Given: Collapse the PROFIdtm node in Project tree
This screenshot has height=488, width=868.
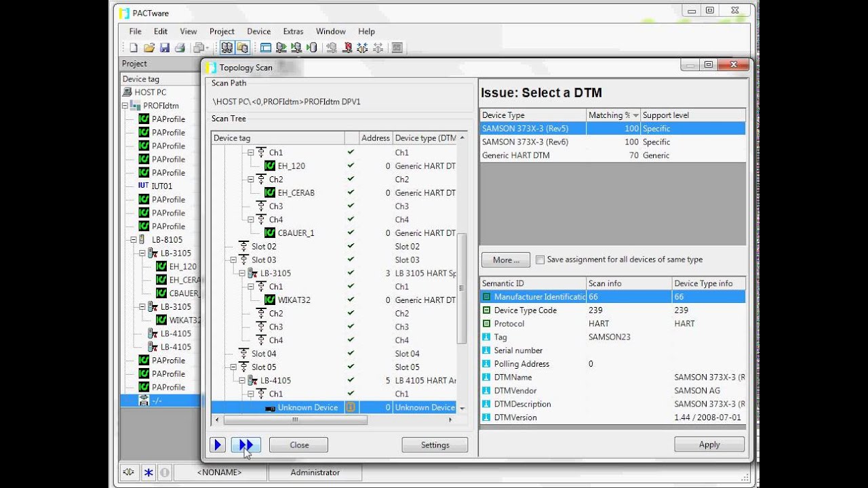Looking at the screenshot, I should (x=125, y=106).
